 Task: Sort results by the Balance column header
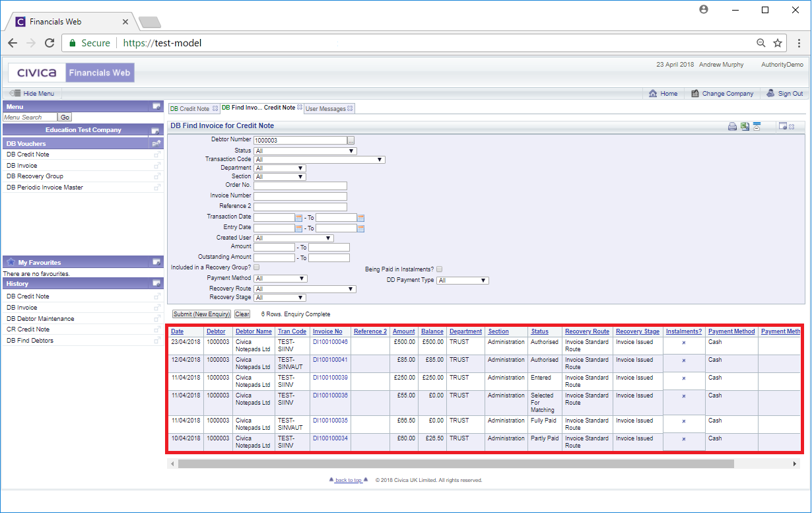tap(432, 331)
